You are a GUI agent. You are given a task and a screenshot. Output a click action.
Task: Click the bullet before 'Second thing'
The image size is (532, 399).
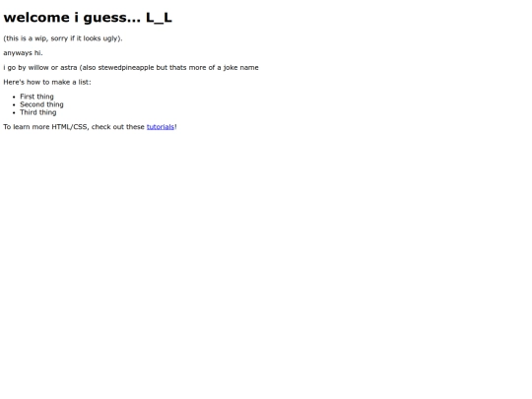(x=14, y=104)
